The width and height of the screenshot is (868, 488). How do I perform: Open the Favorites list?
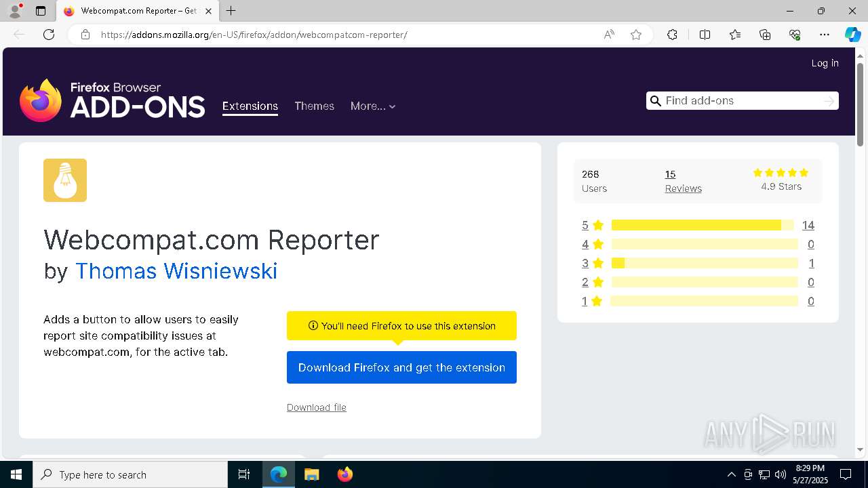(735, 35)
